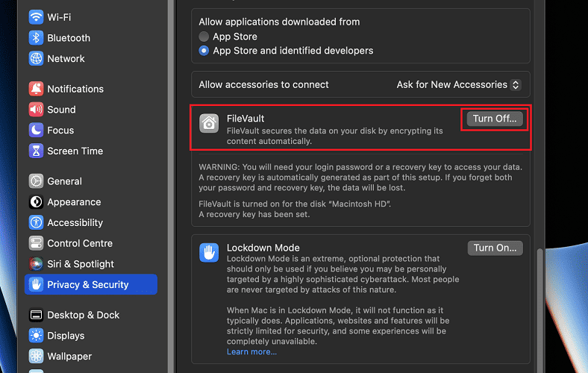
Task: Click the Learn more link
Action: (251, 351)
